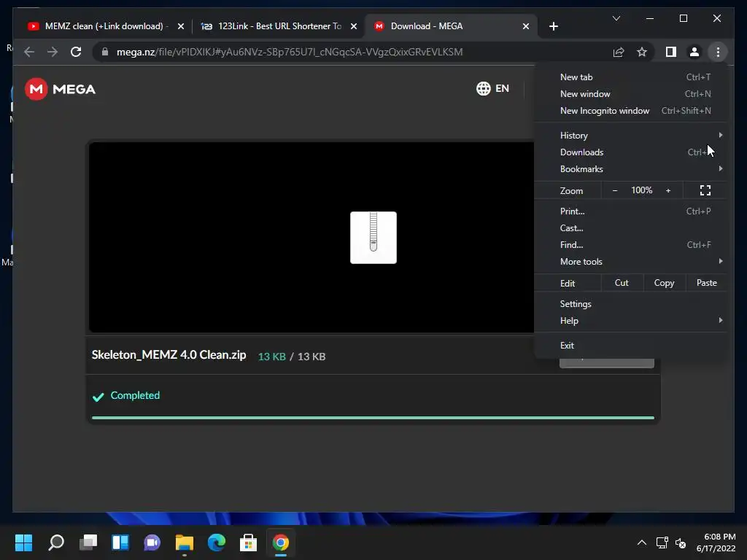Click the Completed status text
The height and width of the screenshot is (560, 747).
135,395
